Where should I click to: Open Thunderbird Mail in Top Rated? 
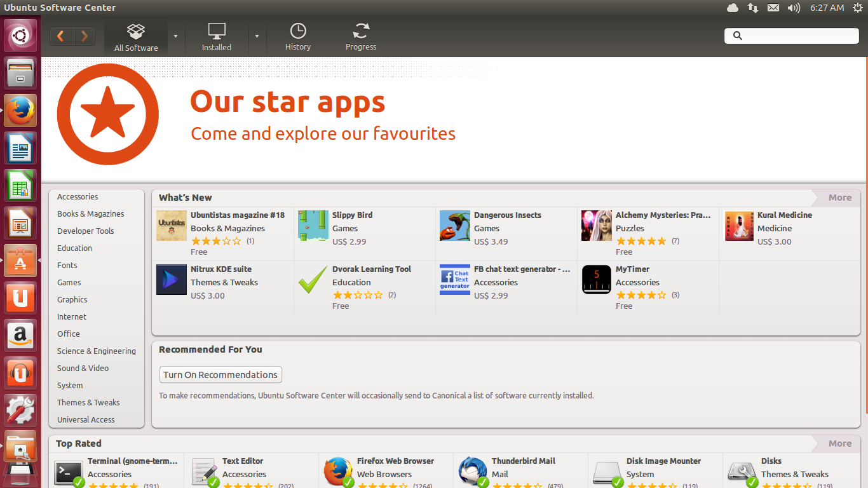tap(520, 471)
